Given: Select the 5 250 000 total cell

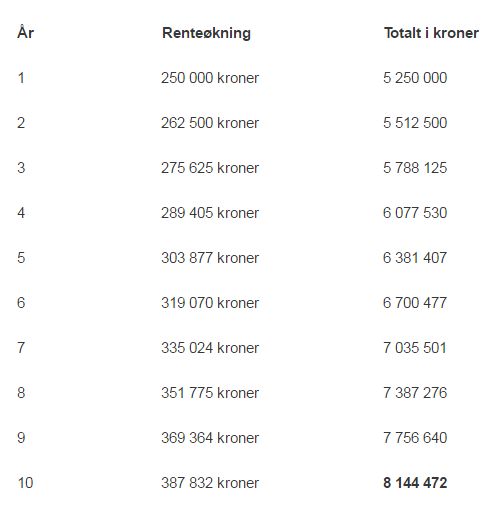Looking at the screenshot, I should click(415, 78).
